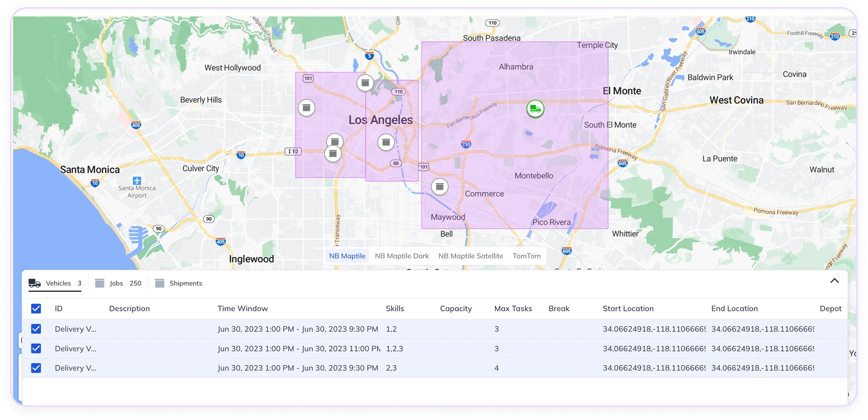
Task: Click the Capacity column header
Action: click(x=456, y=308)
